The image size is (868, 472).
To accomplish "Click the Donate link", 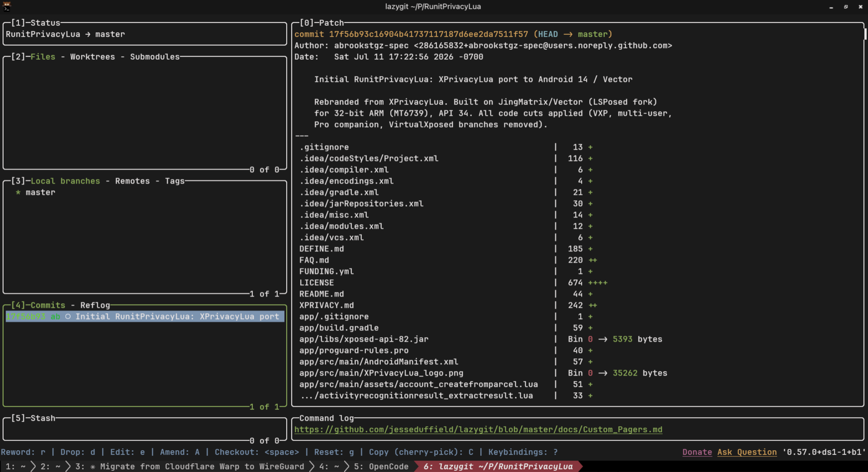I will tap(697, 452).
